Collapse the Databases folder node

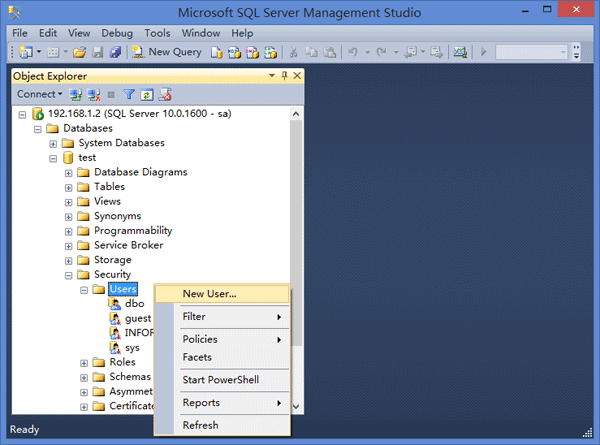(x=38, y=129)
